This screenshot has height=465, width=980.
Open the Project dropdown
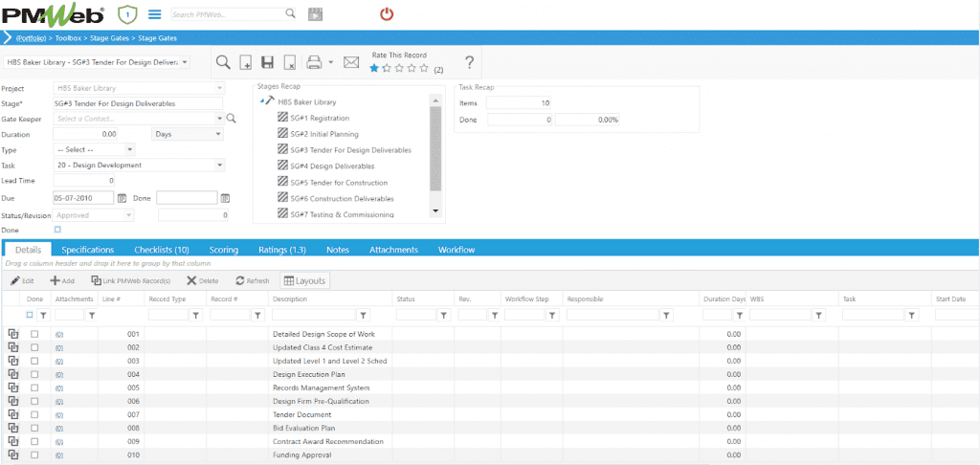219,88
